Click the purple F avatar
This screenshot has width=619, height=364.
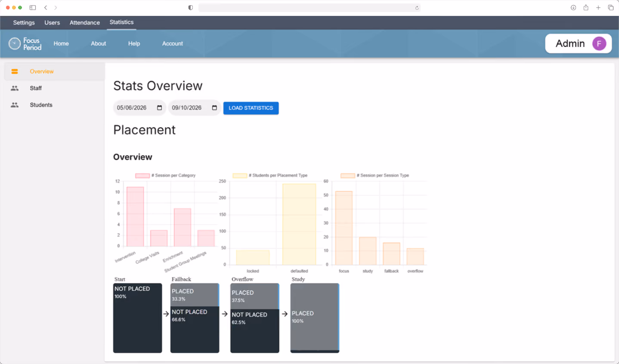pos(599,43)
